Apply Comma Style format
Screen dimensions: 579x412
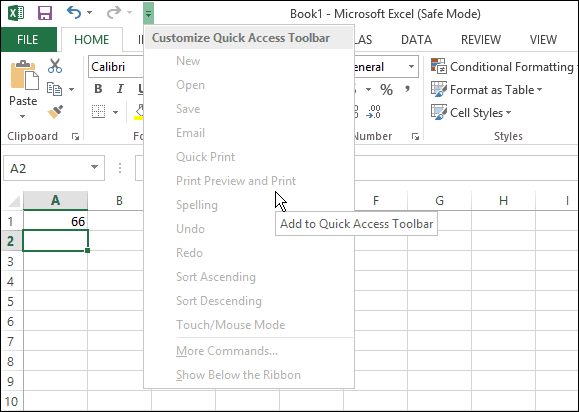[408, 89]
